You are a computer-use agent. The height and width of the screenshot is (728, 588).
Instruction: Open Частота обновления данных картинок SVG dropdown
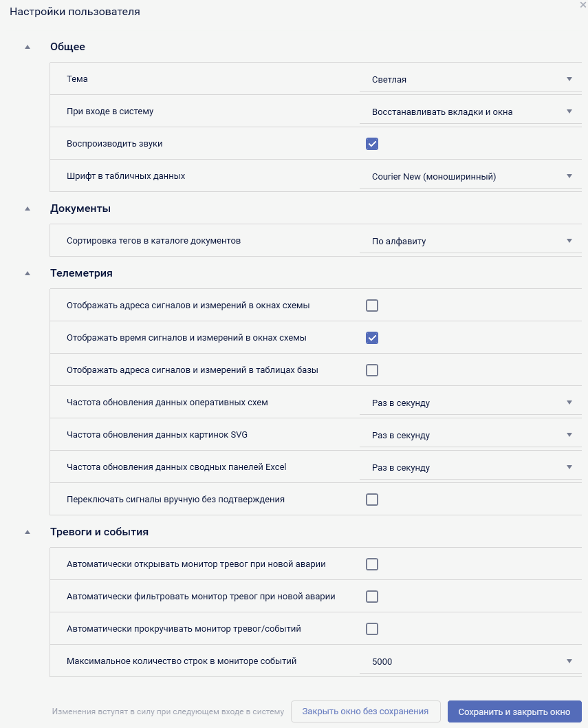[x=471, y=435]
